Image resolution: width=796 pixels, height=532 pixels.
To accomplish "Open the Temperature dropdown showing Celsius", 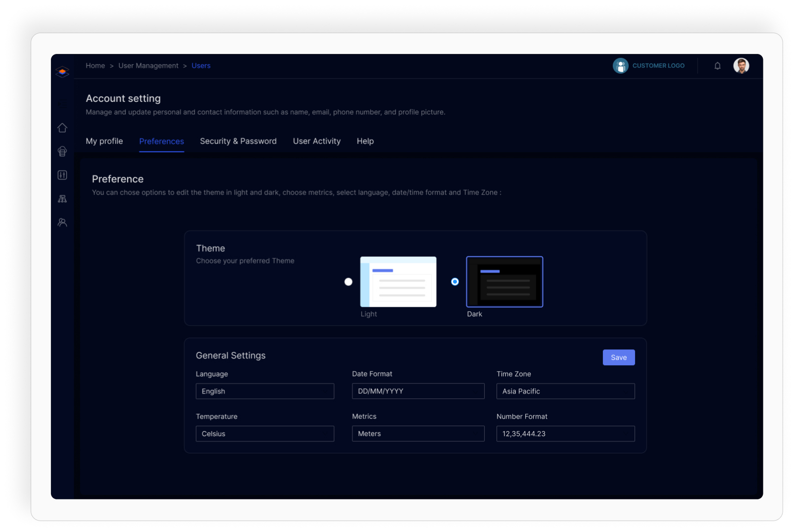I will point(265,434).
